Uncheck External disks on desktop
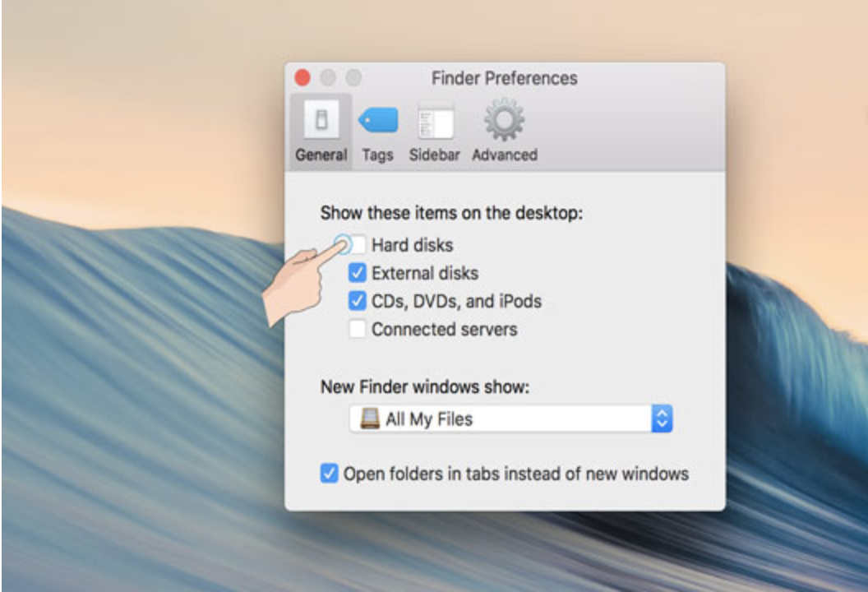Viewport: 868px width, 592px height. pos(357,272)
